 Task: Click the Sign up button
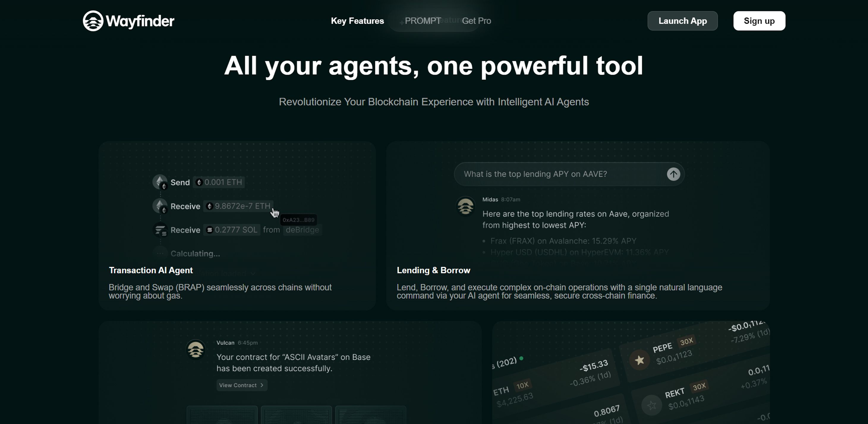click(759, 21)
